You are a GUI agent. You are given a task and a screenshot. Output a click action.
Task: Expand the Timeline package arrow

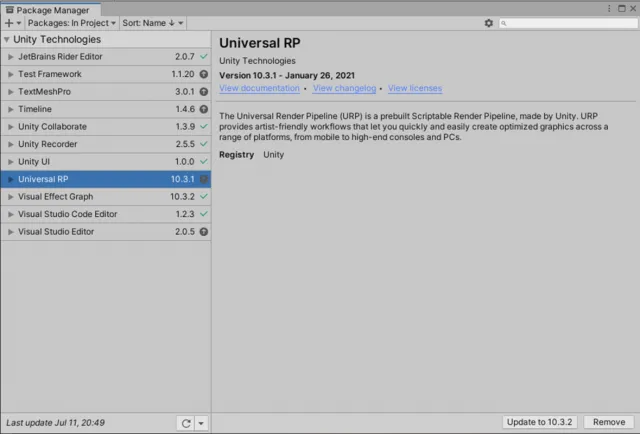tap(11, 109)
